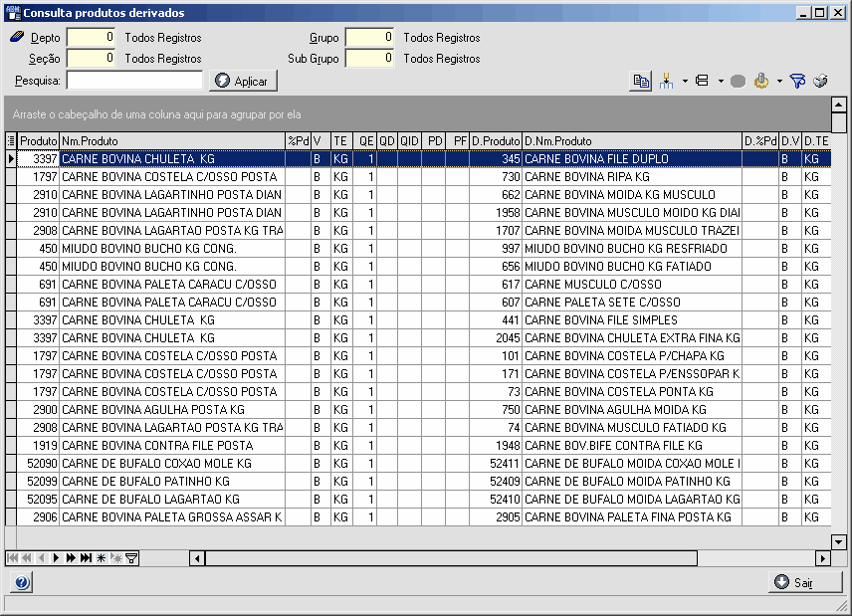This screenshot has width=852, height=616.
Task: Click the horizontal scrollbar thumb
Action: 451,558
